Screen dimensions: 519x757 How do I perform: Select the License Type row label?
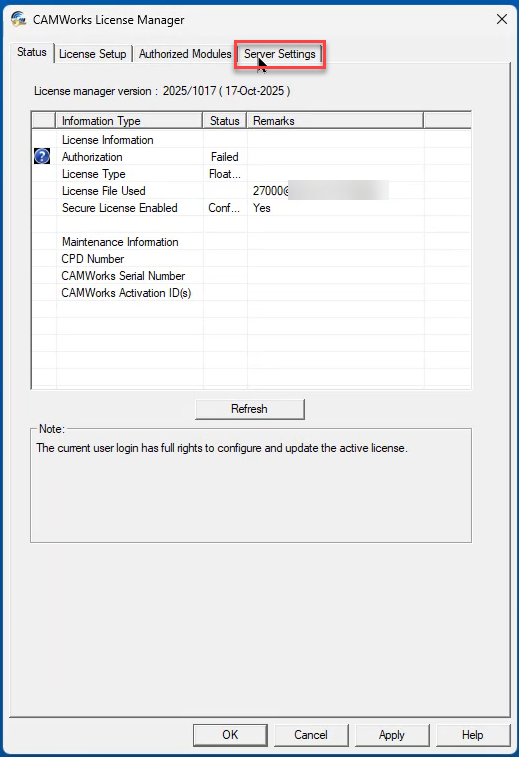tap(94, 174)
